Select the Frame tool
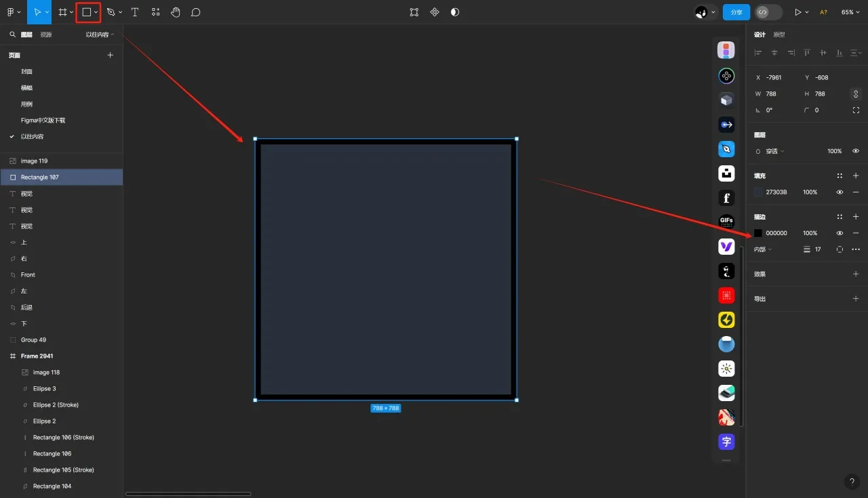 (62, 12)
